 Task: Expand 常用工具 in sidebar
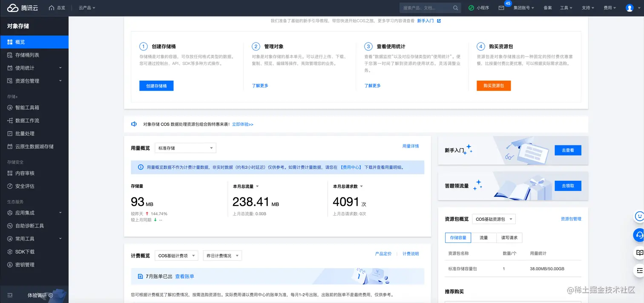[x=34, y=239]
